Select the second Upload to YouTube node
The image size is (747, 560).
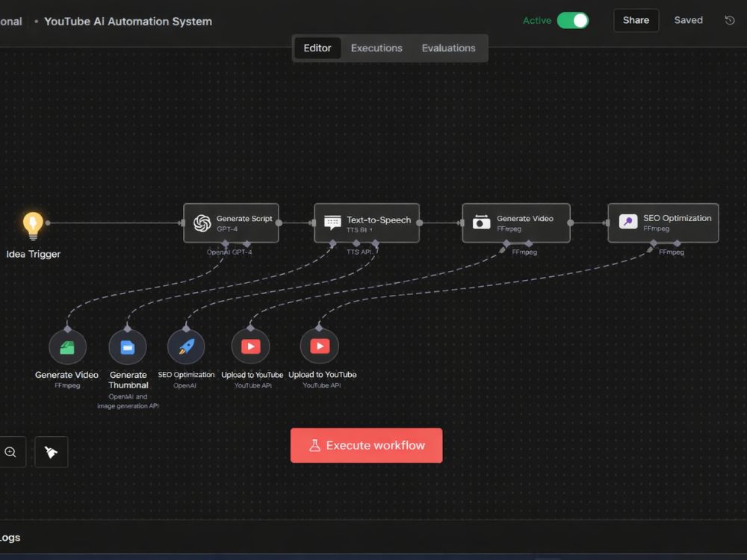320,346
